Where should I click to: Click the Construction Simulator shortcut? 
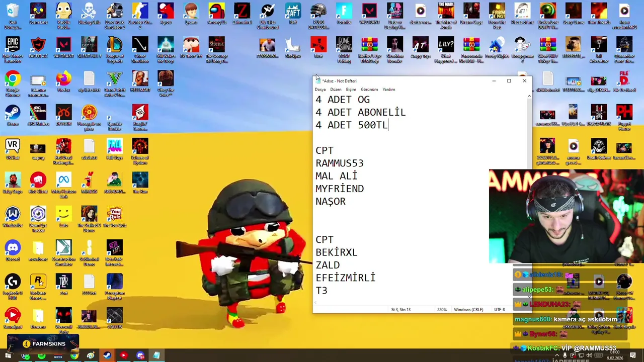pyautogui.click(x=63, y=253)
